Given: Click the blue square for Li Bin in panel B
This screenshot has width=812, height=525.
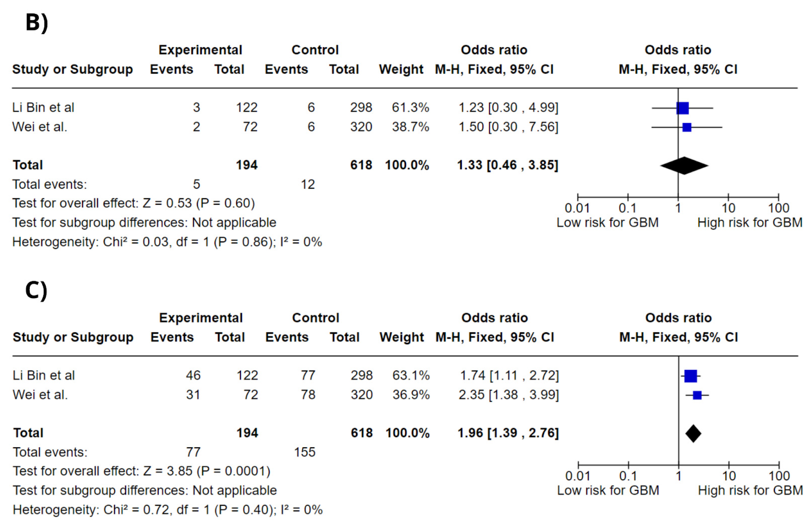Looking at the screenshot, I should click(x=682, y=108).
